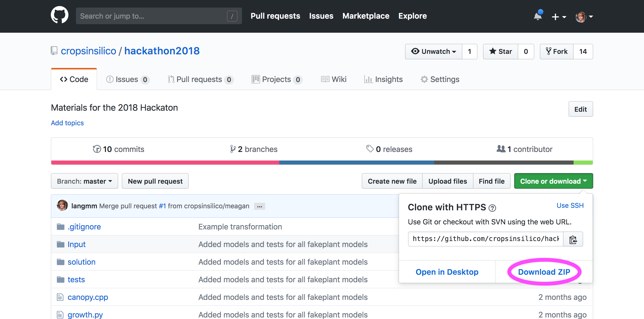Open the langmm author link
Screen dimensions: 644x319
click(84, 206)
